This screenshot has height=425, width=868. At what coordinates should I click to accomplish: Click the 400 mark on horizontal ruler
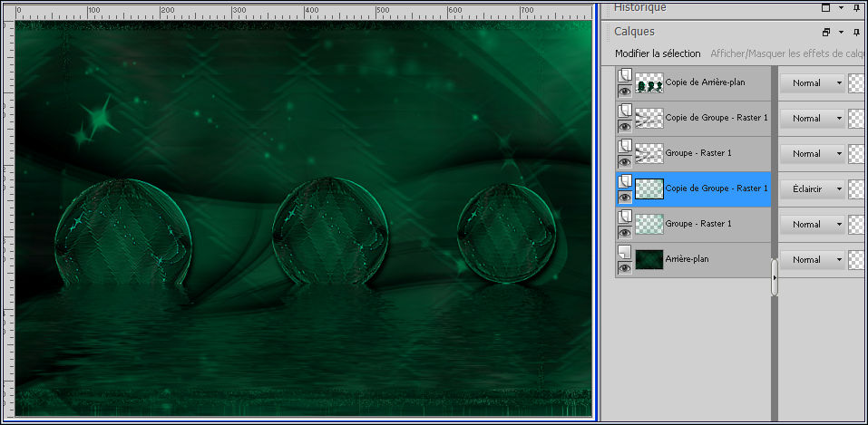click(311, 11)
